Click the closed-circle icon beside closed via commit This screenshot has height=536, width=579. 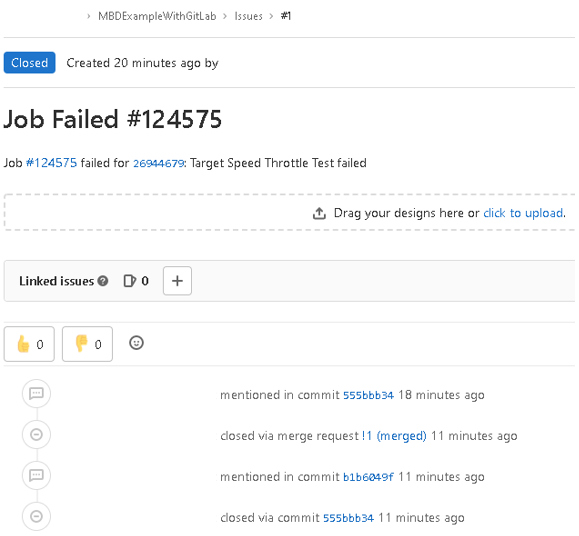point(36,516)
